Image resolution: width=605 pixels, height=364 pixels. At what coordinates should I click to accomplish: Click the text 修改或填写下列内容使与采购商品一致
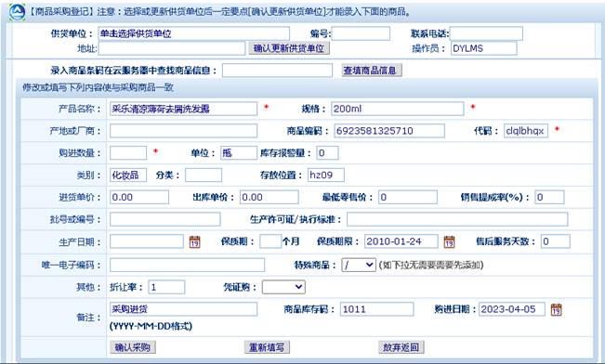pos(98,87)
